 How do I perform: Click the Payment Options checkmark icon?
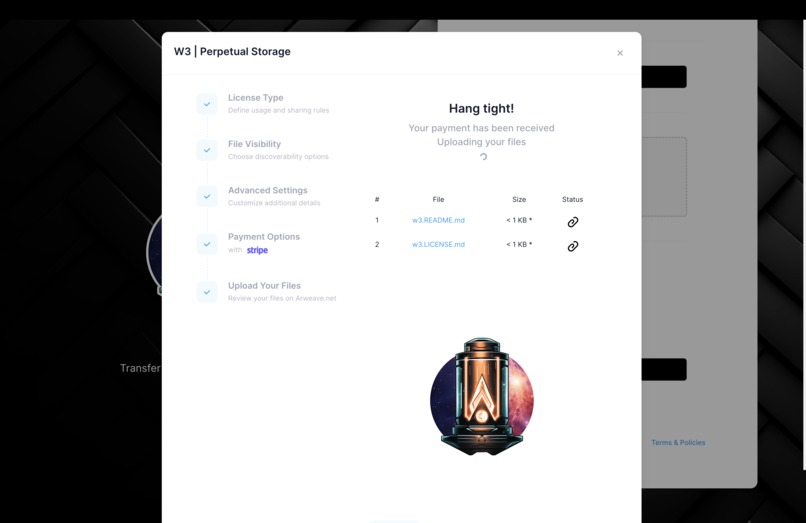pos(207,244)
